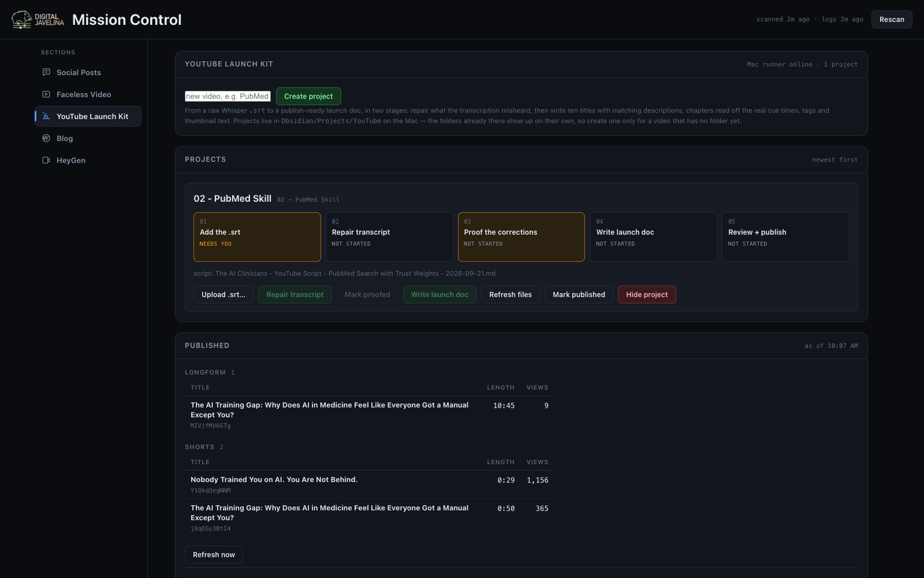Select step 04 Write launch doc card
This screenshot has height=578, width=924.
click(x=653, y=237)
